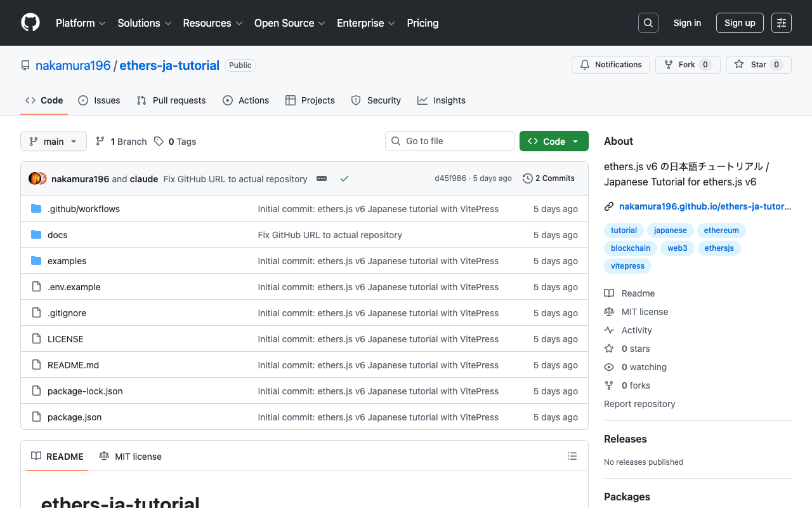
Task: Click inside the Go to file field
Action: [x=449, y=141]
